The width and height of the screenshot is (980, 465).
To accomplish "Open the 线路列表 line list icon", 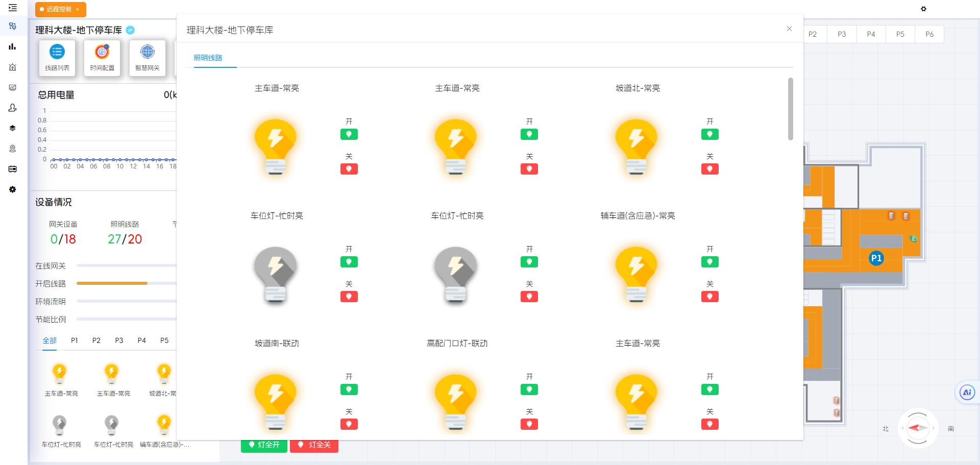I will (x=57, y=58).
